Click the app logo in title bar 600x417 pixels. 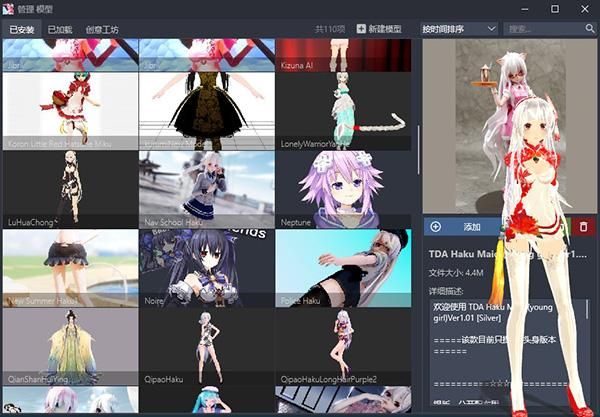pyautogui.click(x=8, y=9)
